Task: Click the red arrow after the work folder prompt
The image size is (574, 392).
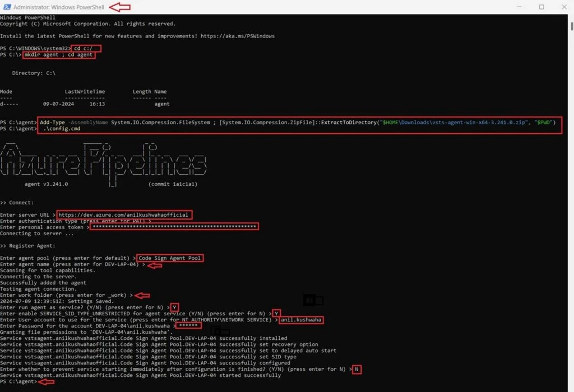Action: [x=143, y=295]
